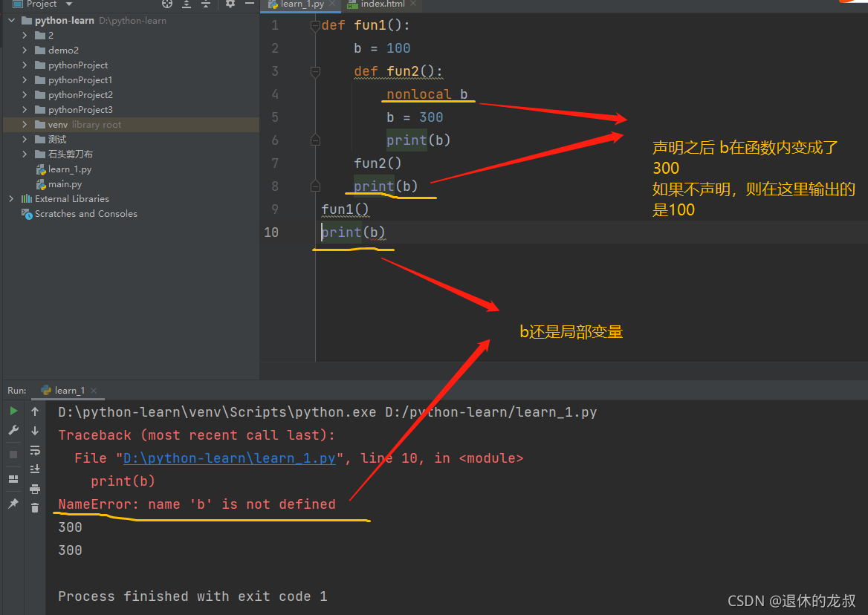The height and width of the screenshot is (615, 868).
Task: Toggle scroll to end in console
Action: tap(35, 469)
